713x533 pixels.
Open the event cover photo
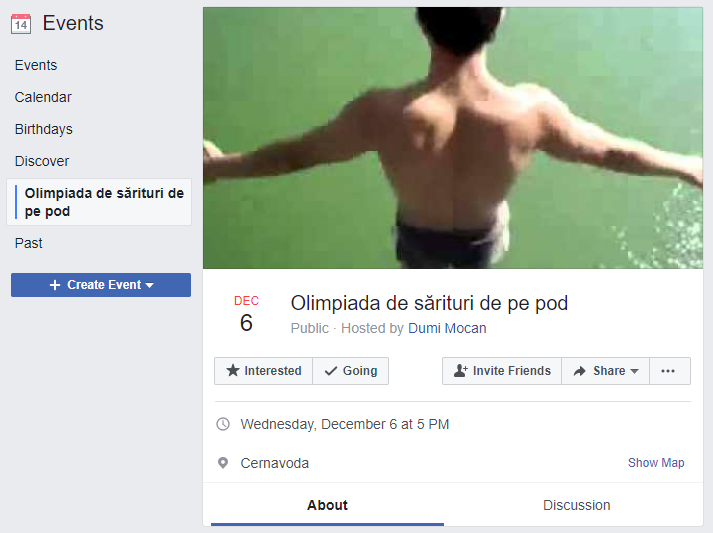453,138
